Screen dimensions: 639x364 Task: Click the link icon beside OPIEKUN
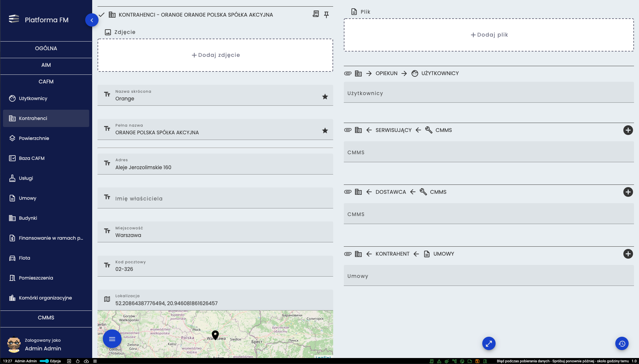348,73
